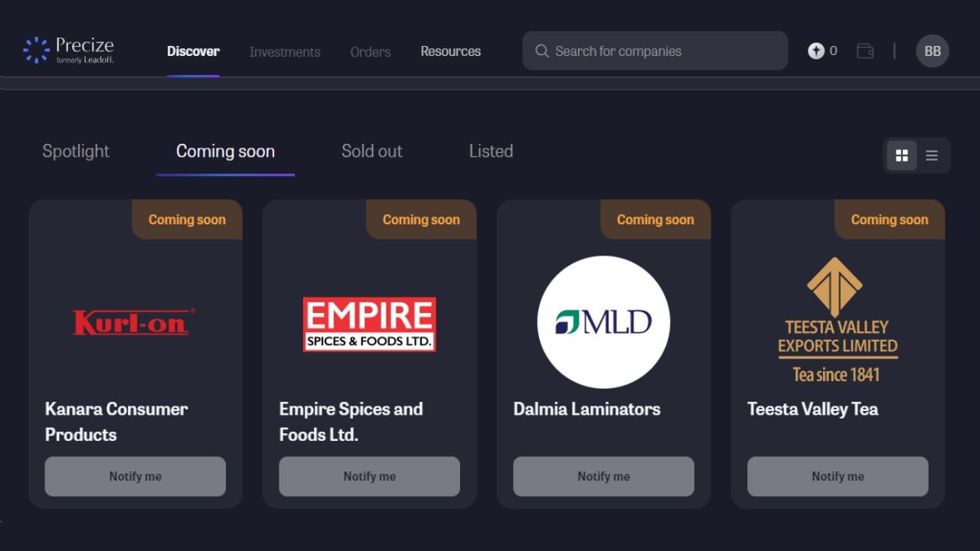Image resolution: width=980 pixels, height=551 pixels.
Task: Click the Empire Spices & Foods logo
Action: [369, 324]
